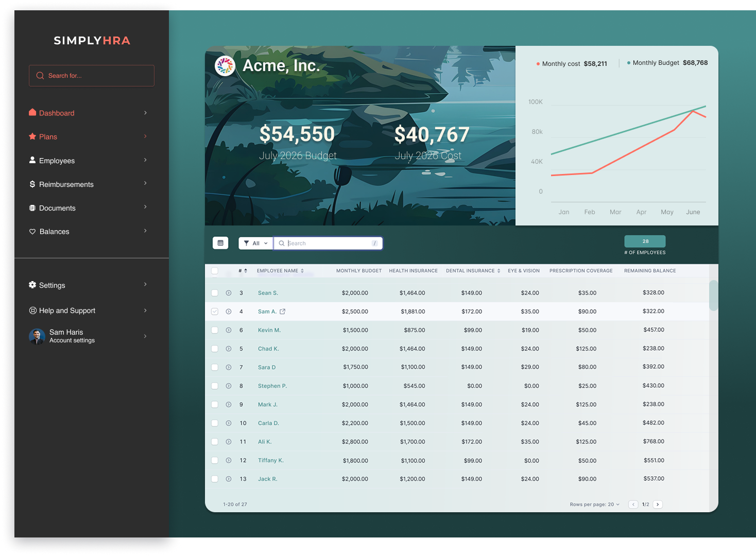Image resolution: width=756 pixels, height=556 pixels.
Task: Open Reimbursements in the sidebar
Action: click(66, 184)
